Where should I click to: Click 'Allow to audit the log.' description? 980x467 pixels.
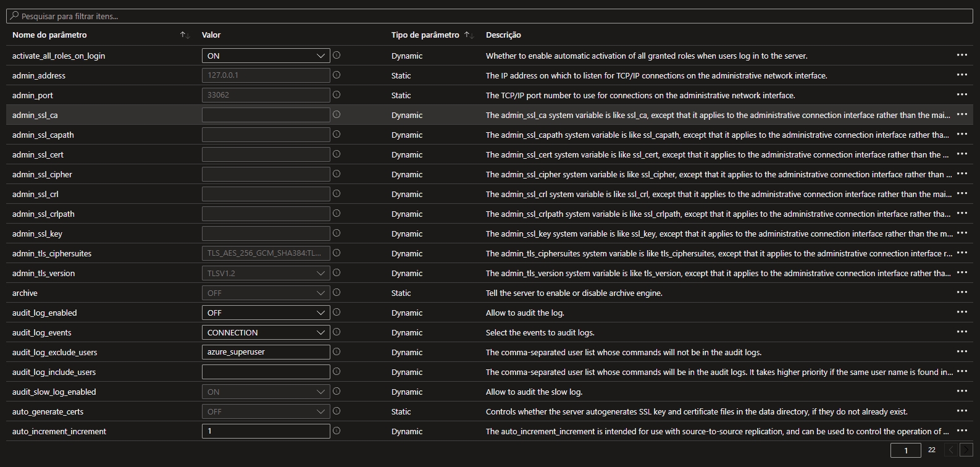(x=525, y=313)
